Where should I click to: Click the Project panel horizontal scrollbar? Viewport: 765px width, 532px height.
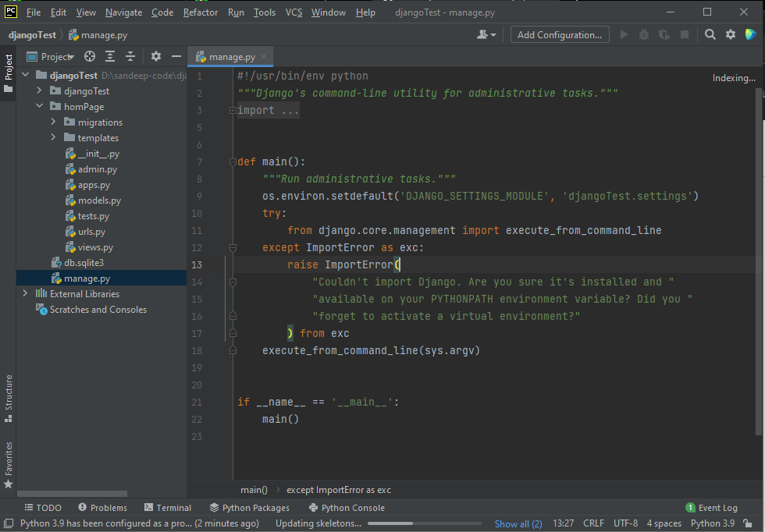[x=72, y=494]
